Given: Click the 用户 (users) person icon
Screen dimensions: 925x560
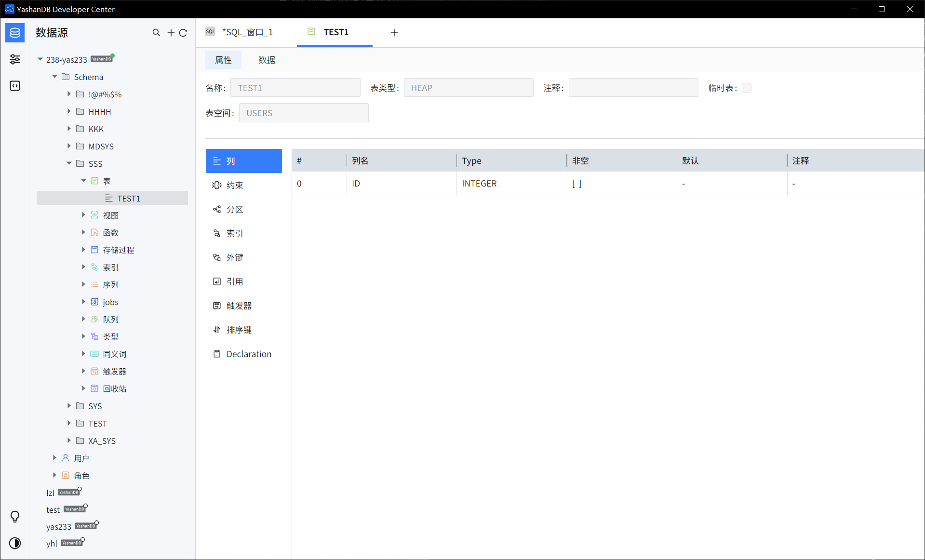Looking at the screenshot, I should [66, 458].
